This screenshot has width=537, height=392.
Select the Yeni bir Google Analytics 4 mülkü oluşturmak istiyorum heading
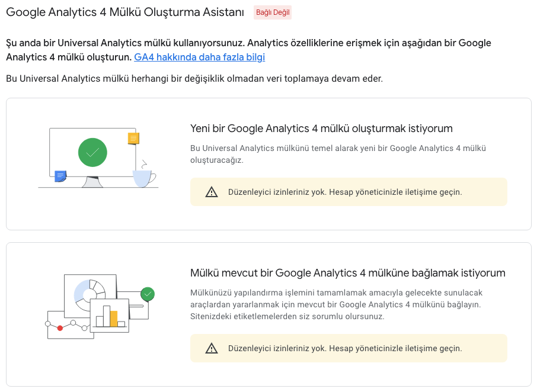pos(321,128)
